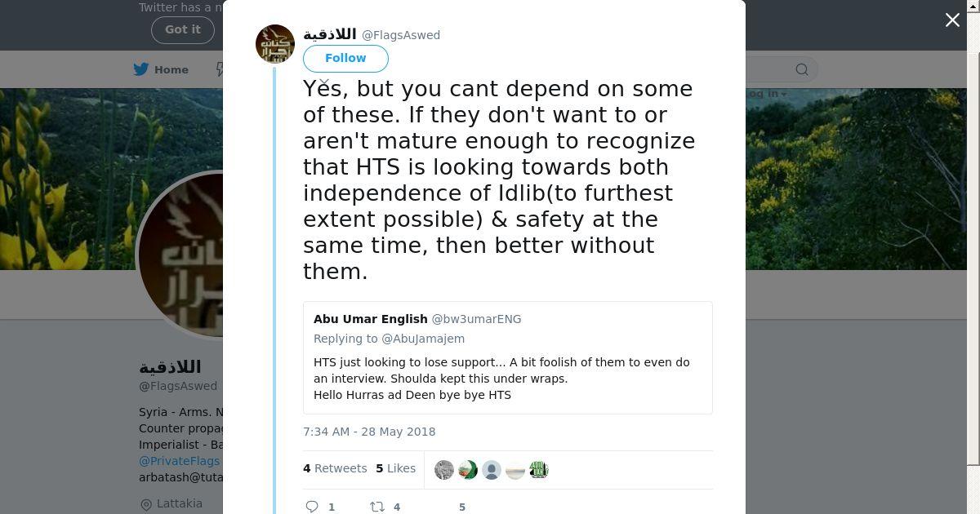The width and height of the screenshot is (980, 514).
Task: Click the last liker avatar with green logo
Action: tap(538, 470)
